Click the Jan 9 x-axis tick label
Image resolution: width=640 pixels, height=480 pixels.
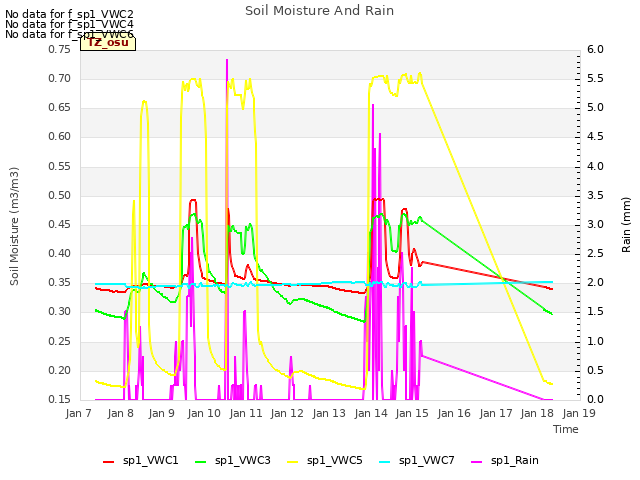(x=162, y=413)
